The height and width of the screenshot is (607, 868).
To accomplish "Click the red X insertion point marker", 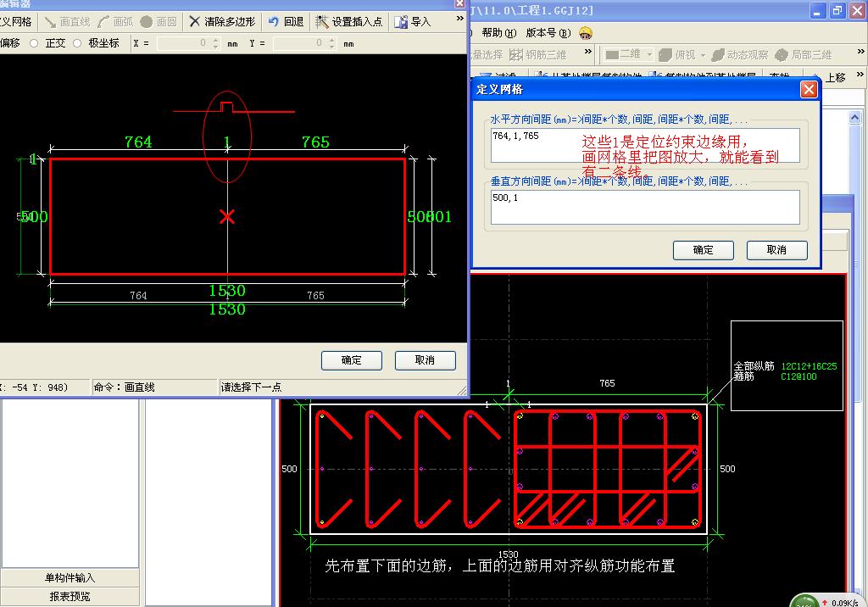I will click(227, 216).
